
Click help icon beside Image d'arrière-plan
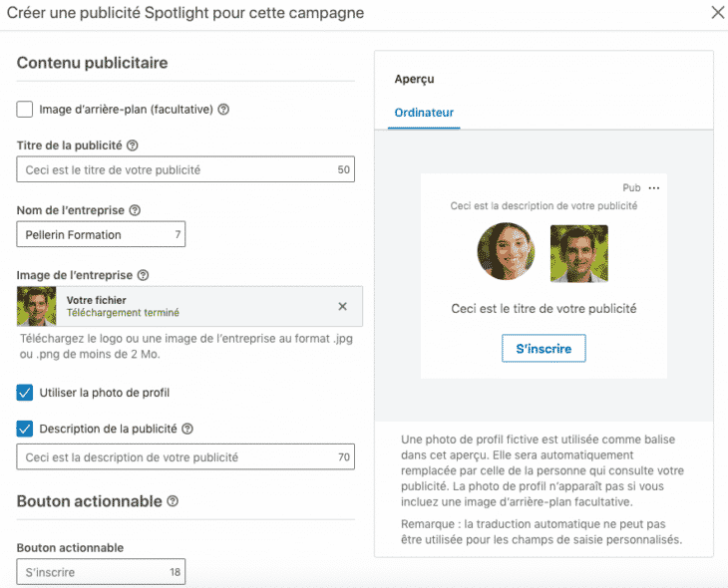[223, 110]
